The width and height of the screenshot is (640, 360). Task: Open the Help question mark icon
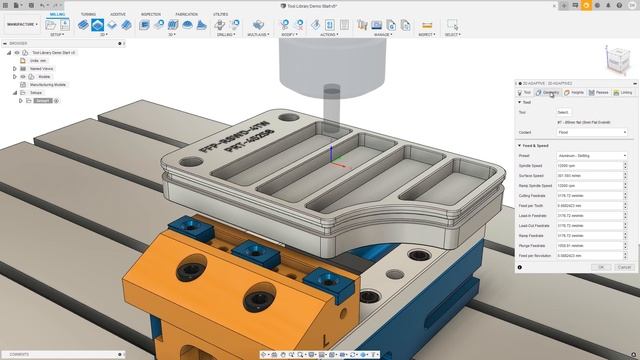pyautogui.click(x=619, y=6)
